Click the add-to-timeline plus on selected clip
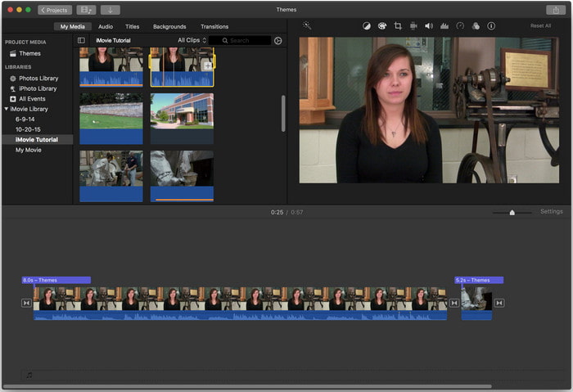The width and height of the screenshot is (573, 392). click(x=208, y=65)
